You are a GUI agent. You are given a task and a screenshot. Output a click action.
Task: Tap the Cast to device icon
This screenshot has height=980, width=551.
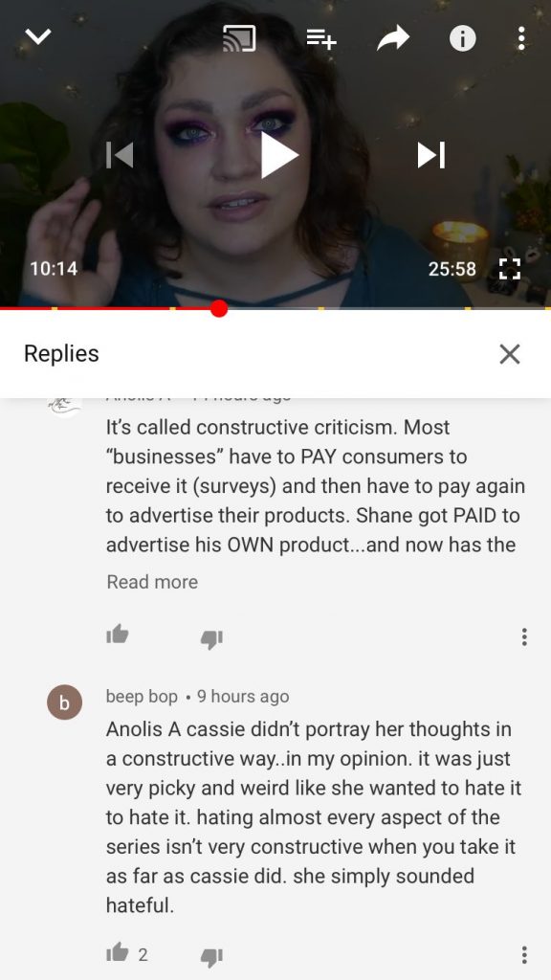tap(239, 38)
